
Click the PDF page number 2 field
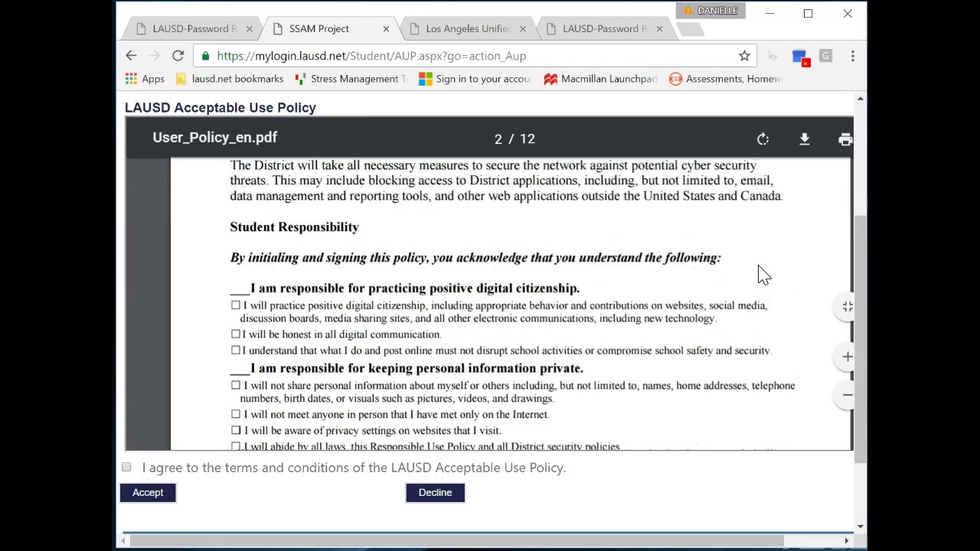[x=498, y=139]
